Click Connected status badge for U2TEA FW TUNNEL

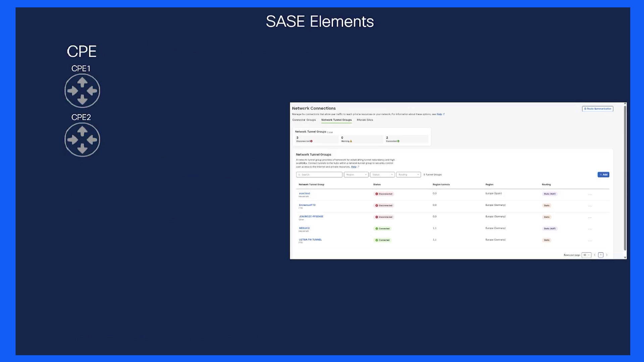click(x=382, y=240)
